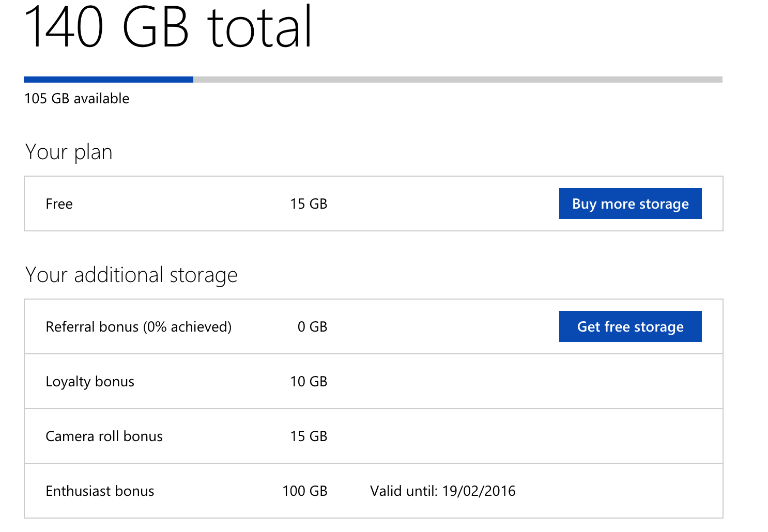Click the Your plan heading
This screenshot has height=532, width=768.
click(x=69, y=152)
